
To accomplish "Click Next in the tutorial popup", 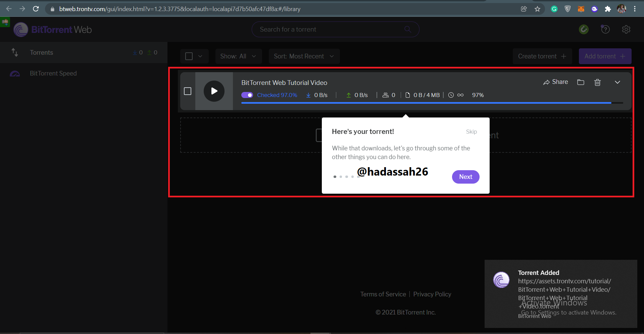I will [465, 177].
